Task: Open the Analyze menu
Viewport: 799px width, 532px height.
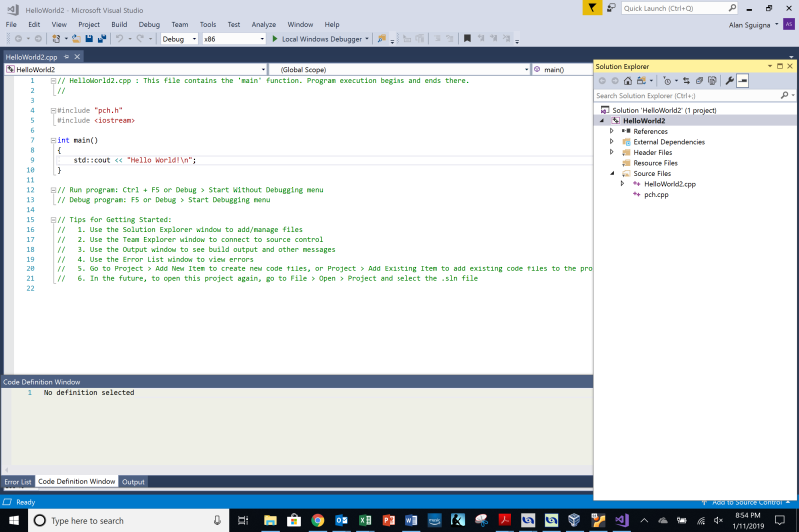Action: (x=264, y=24)
